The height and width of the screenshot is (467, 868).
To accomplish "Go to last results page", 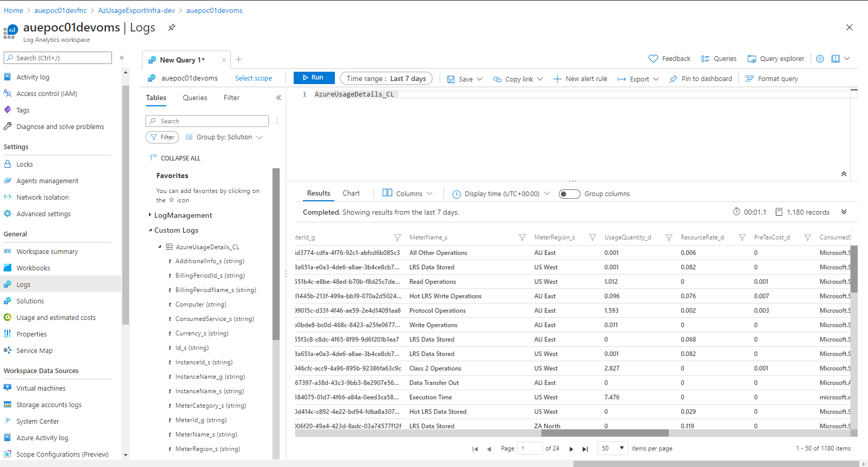I will tap(585, 449).
